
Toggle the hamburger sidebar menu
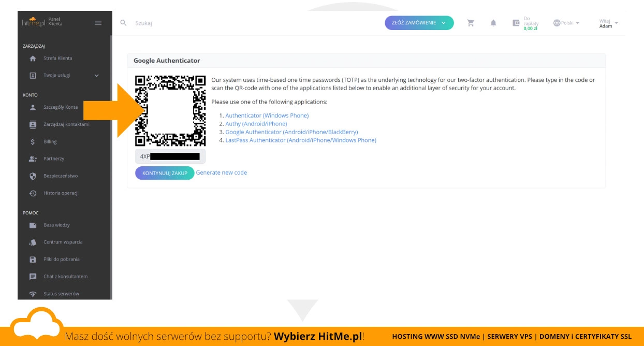(x=98, y=23)
